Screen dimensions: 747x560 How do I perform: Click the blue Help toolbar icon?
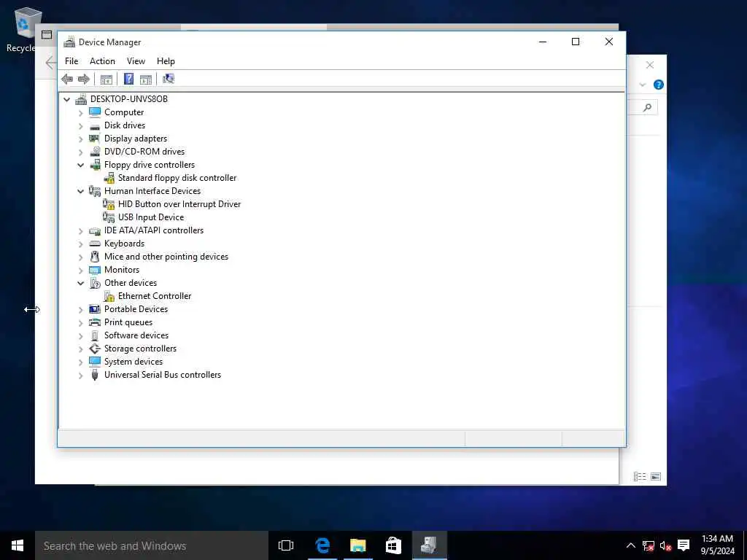point(128,79)
